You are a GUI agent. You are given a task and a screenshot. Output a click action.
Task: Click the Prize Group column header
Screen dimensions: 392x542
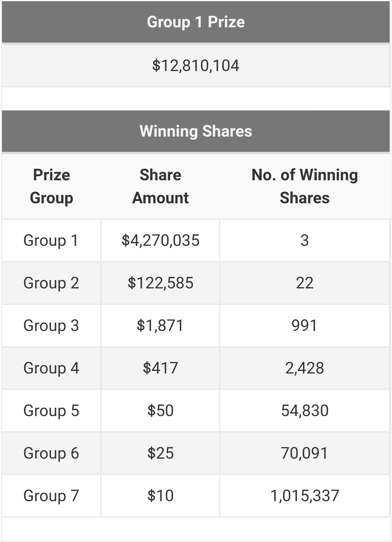tap(51, 186)
